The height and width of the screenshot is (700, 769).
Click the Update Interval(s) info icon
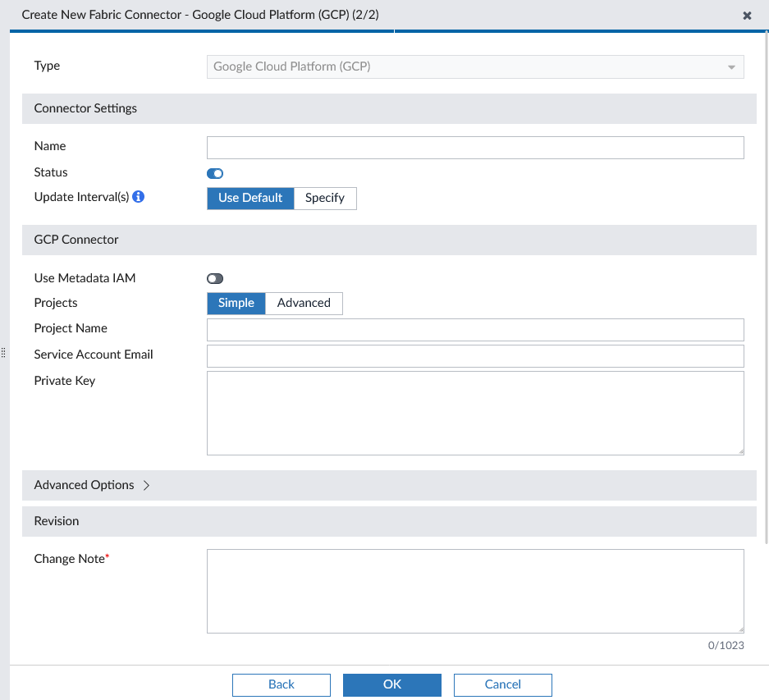(x=138, y=196)
